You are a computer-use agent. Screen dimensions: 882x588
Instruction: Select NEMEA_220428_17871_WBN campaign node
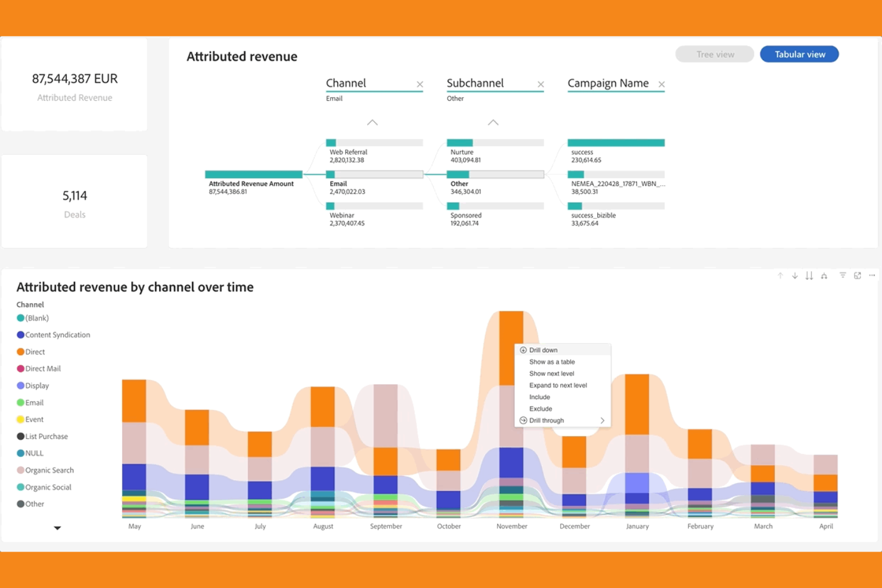(616, 183)
